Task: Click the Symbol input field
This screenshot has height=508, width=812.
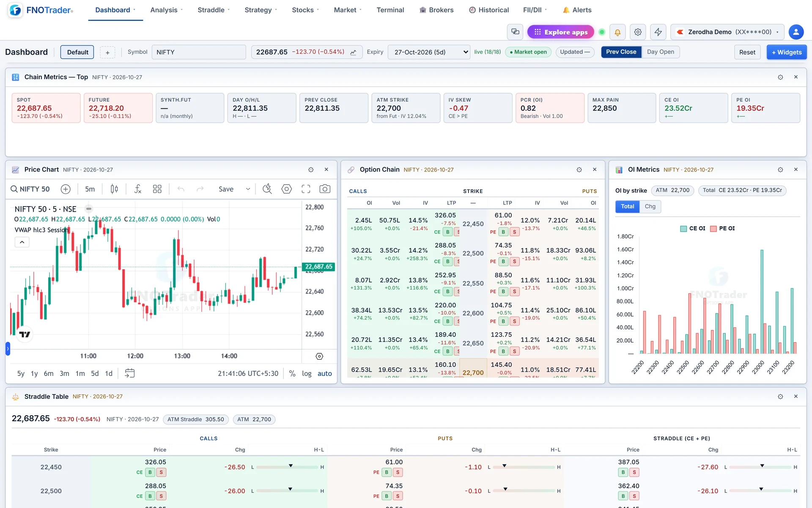Action: 199,52
